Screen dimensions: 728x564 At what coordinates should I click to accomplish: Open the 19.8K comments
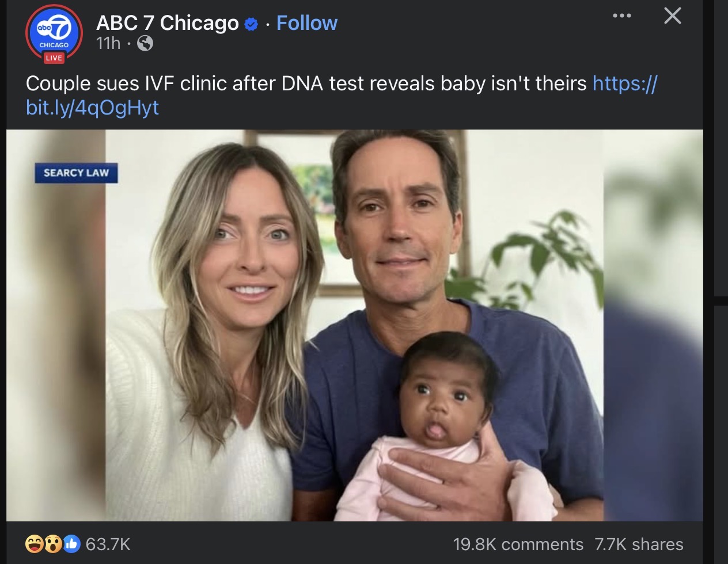pos(518,544)
